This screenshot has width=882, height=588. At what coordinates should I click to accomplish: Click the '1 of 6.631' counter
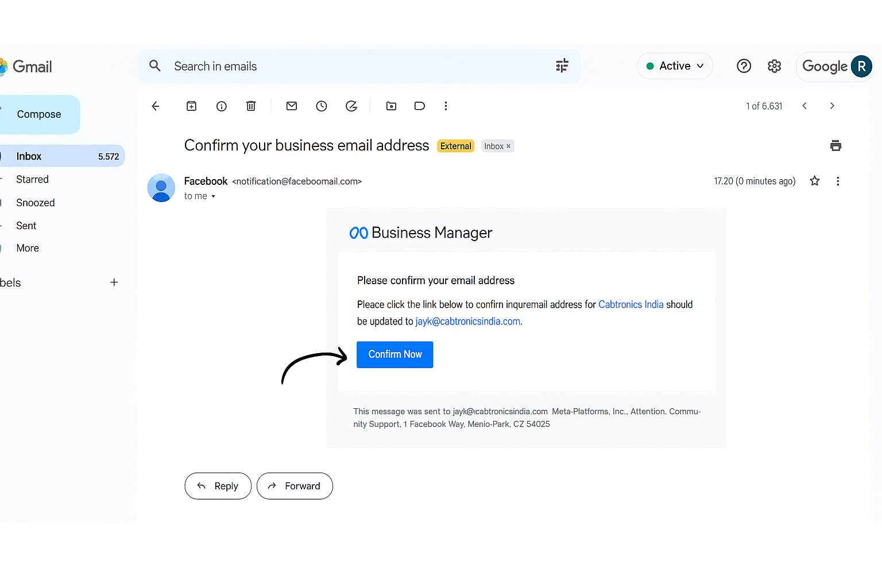click(x=764, y=106)
